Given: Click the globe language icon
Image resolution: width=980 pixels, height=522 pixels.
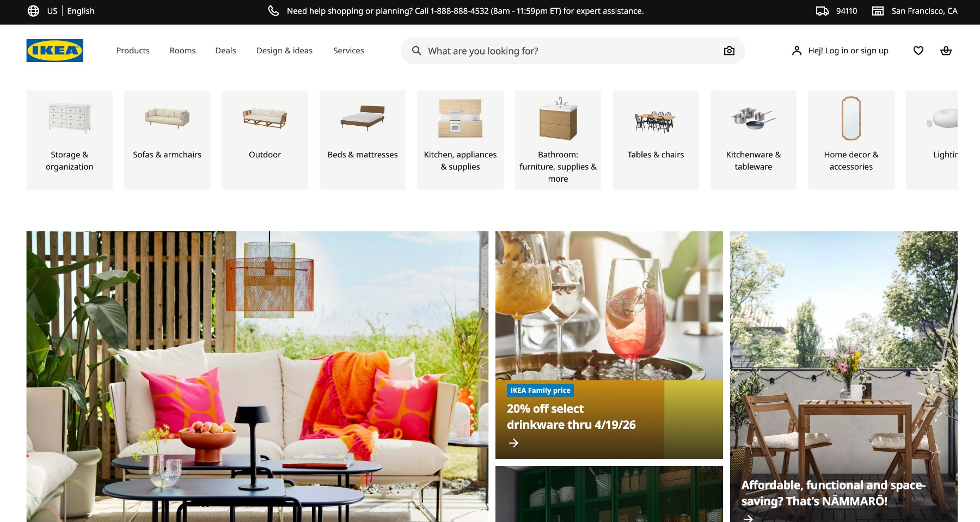Looking at the screenshot, I should (x=33, y=11).
